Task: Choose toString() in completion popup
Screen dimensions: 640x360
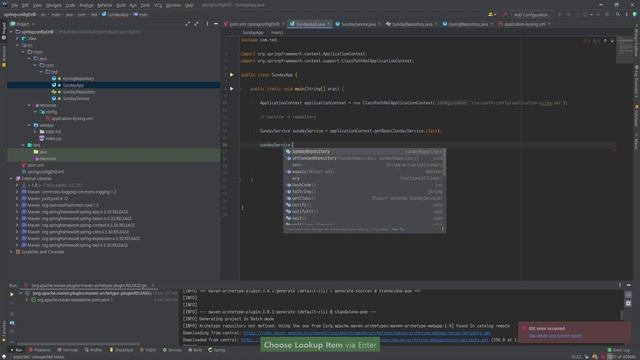Action: [364, 191]
